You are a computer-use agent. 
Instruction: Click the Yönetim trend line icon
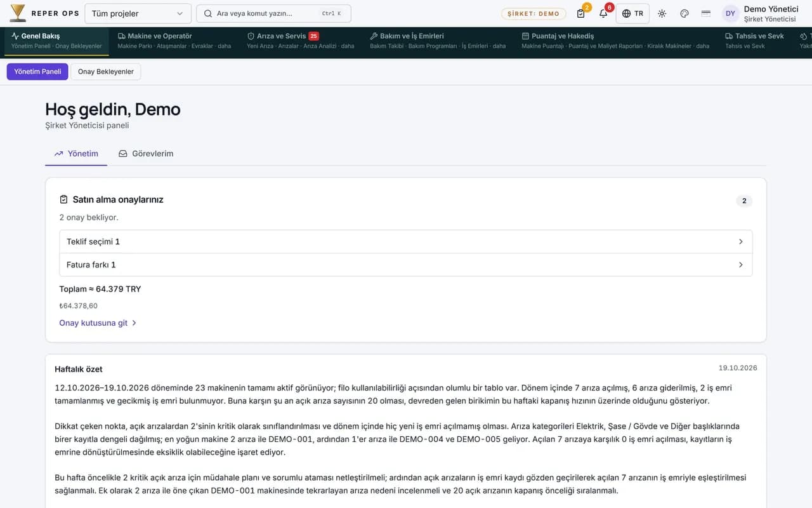coord(58,154)
